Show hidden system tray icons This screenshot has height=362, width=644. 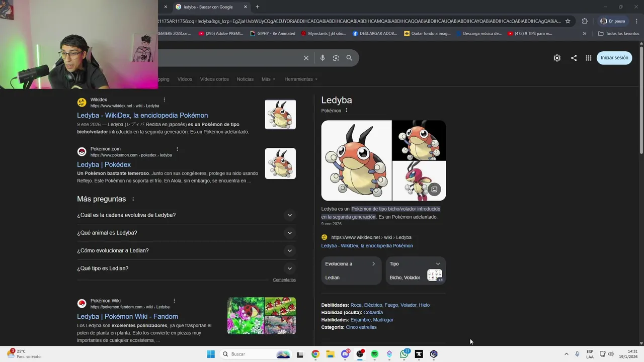pos(566,354)
